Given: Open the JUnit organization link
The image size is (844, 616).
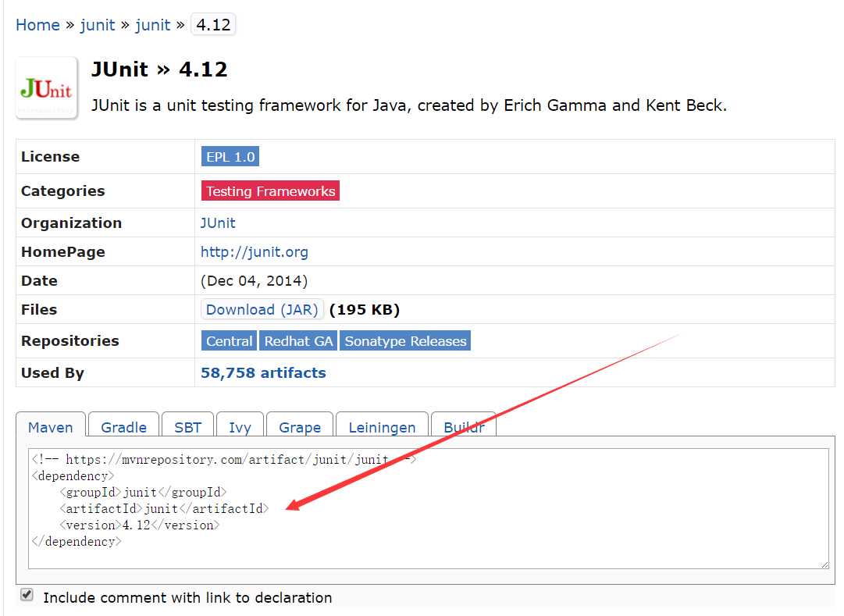Looking at the screenshot, I should (218, 223).
